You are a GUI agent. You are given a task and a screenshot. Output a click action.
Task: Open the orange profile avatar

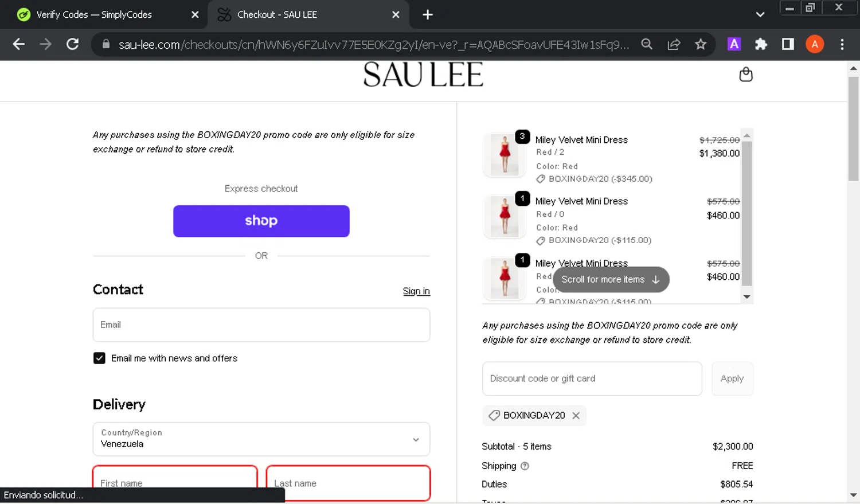(815, 44)
